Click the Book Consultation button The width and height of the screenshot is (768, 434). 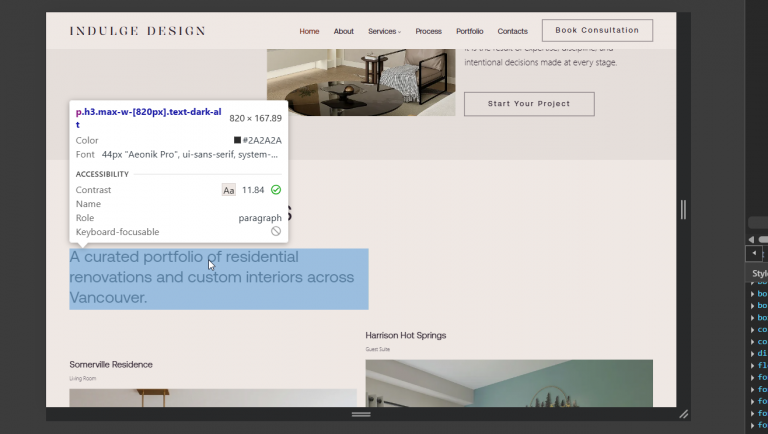click(597, 30)
